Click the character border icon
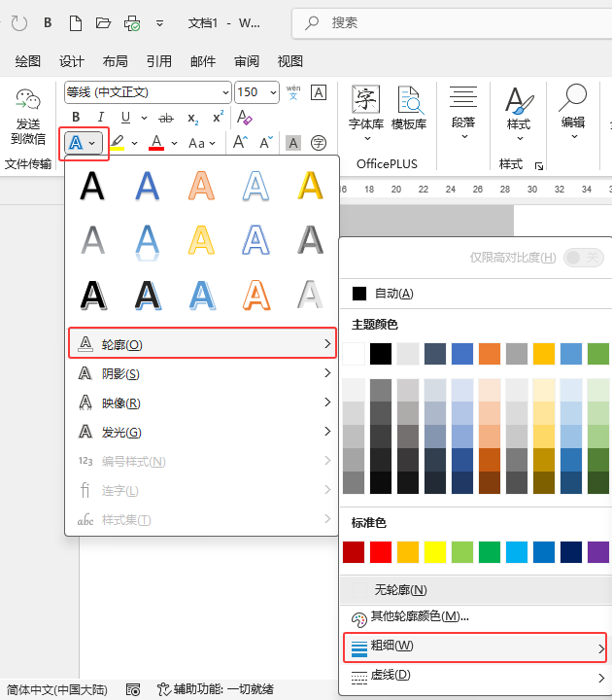 coord(319,92)
